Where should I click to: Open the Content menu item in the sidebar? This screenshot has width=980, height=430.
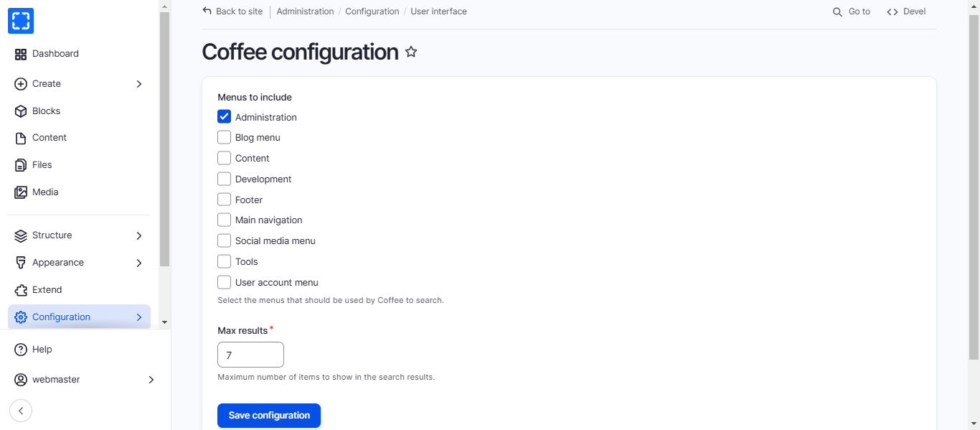point(49,138)
